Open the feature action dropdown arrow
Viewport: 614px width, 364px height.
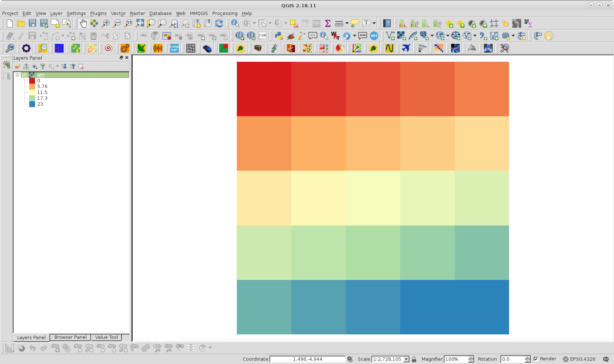[254, 23]
